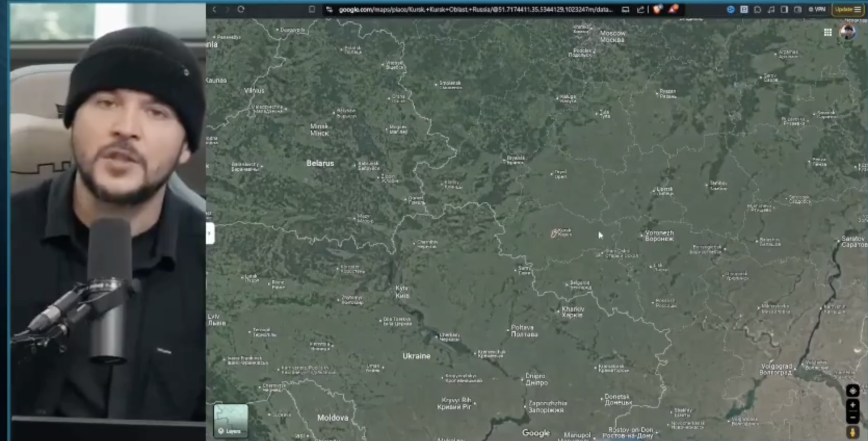Viewport: 868px width, 441px height.
Task: Click the Lviv city label
Action: (x=217, y=319)
